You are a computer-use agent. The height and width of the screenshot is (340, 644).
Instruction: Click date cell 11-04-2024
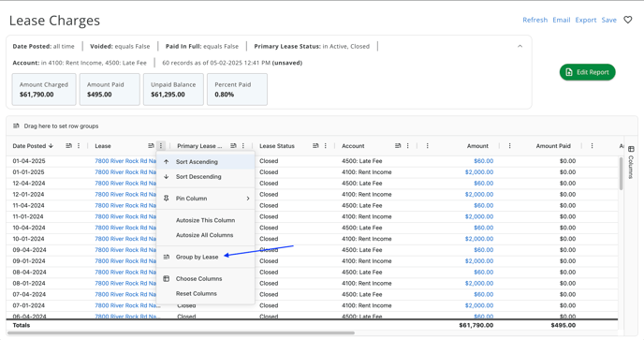click(29, 205)
